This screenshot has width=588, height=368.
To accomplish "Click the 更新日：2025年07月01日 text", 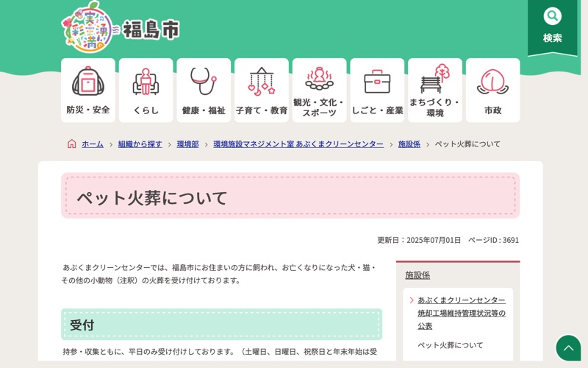I will [x=419, y=240].
